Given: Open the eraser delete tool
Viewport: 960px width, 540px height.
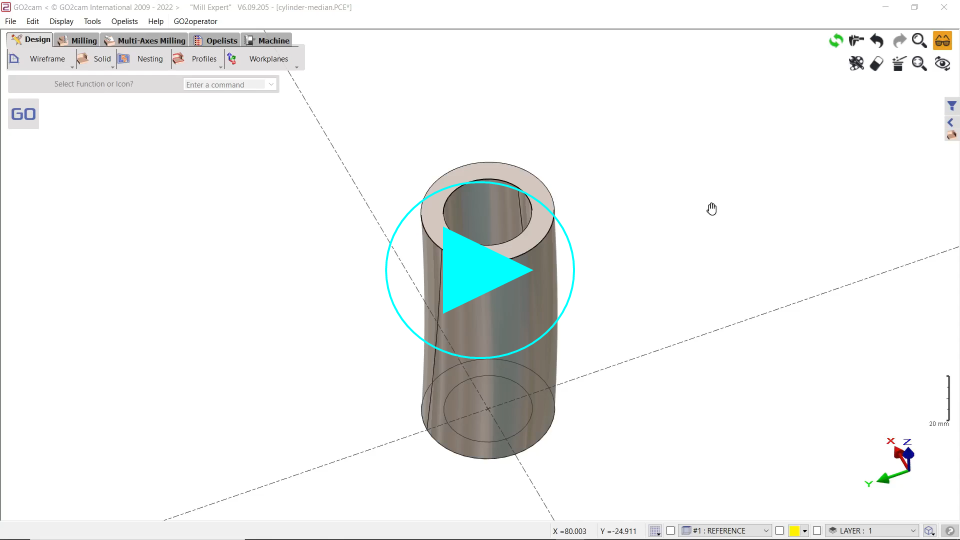Looking at the screenshot, I should (877, 64).
